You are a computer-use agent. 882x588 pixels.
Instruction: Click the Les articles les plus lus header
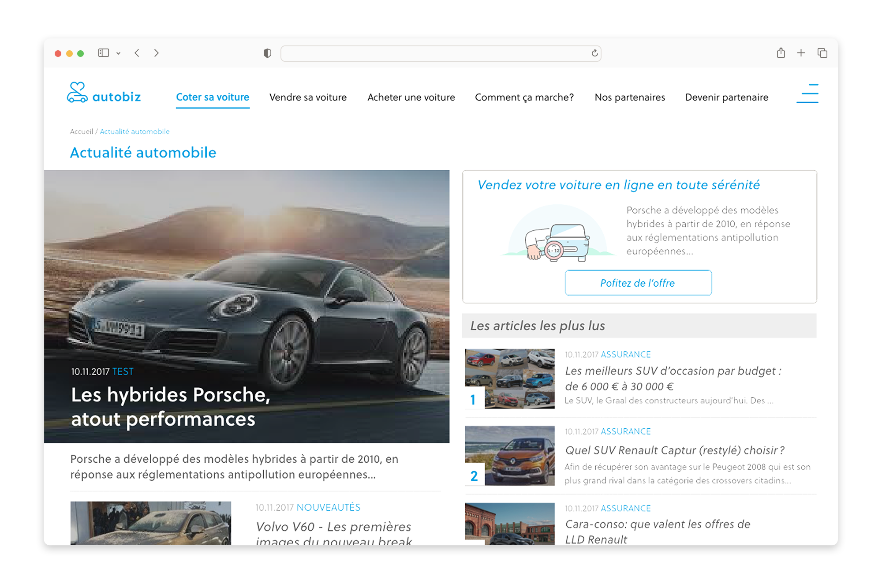click(639, 326)
